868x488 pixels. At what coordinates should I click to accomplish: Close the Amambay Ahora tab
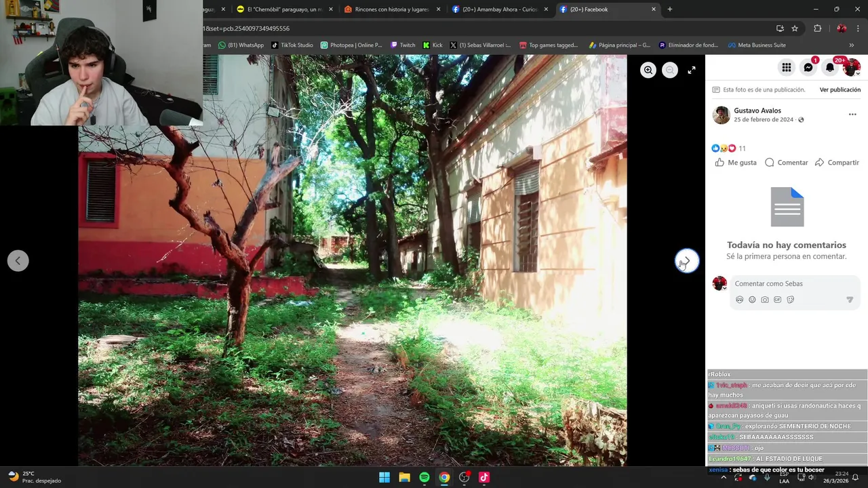pyautogui.click(x=546, y=9)
